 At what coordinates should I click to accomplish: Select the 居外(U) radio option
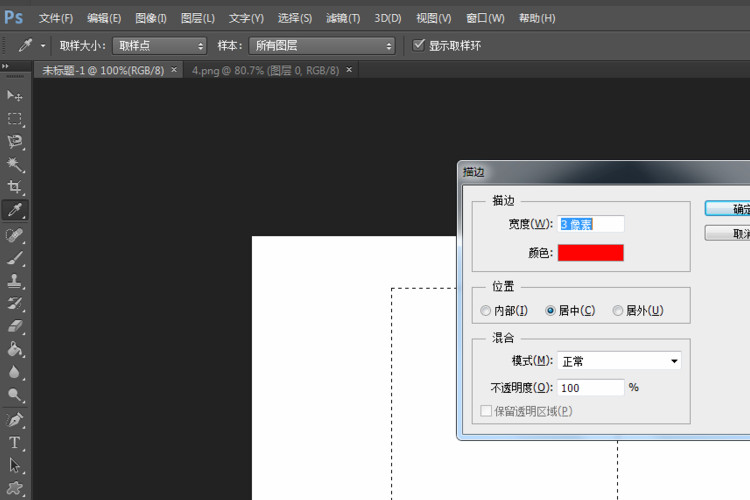point(618,311)
